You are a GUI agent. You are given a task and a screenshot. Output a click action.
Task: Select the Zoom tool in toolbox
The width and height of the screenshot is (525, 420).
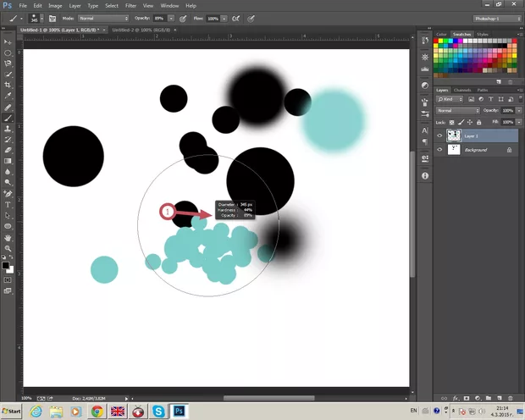point(8,249)
